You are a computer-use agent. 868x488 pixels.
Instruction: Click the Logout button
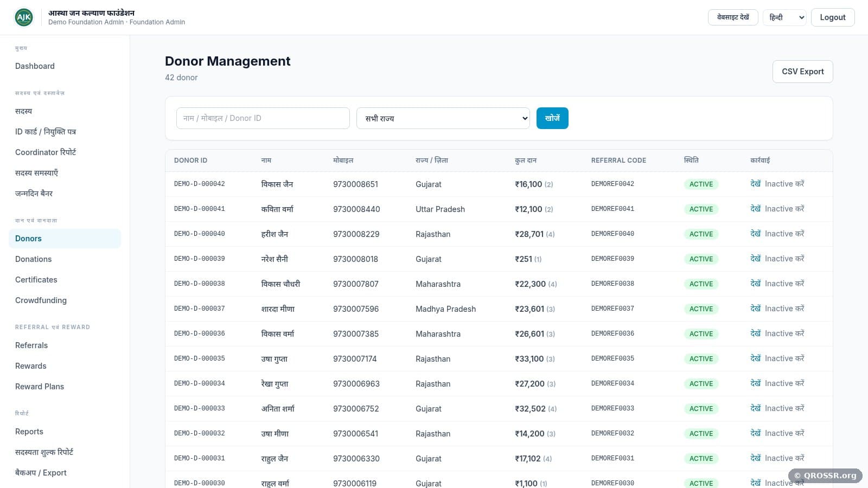833,17
